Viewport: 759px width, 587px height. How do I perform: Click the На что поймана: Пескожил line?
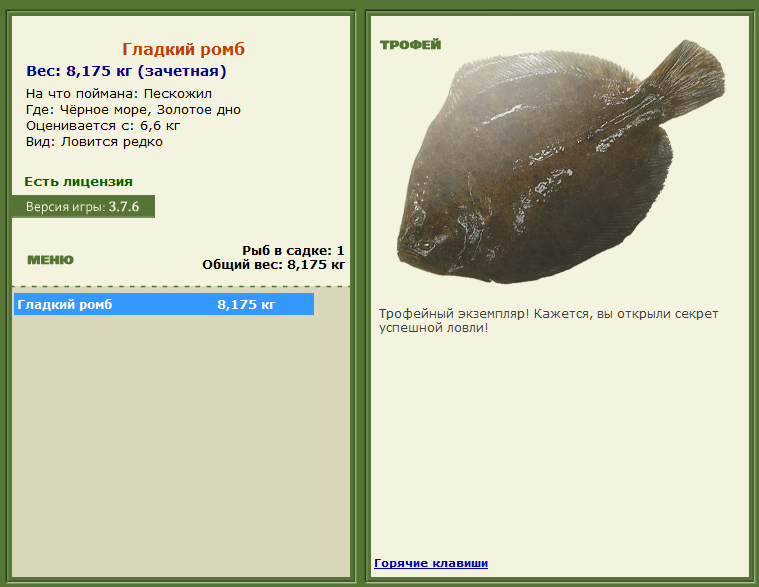[119, 93]
